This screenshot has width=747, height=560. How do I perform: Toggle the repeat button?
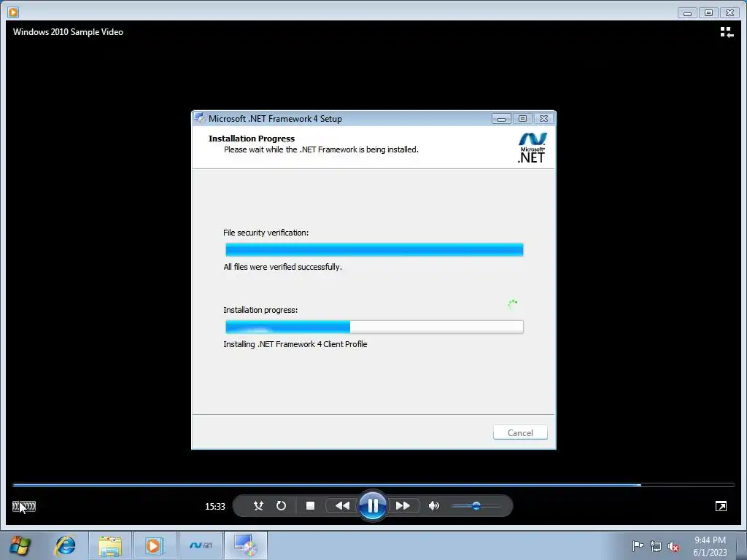pos(281,506)
